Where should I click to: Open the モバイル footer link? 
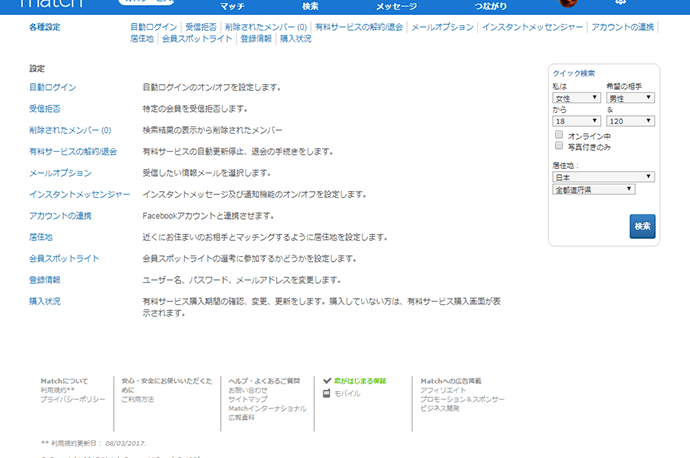(347, 393)
